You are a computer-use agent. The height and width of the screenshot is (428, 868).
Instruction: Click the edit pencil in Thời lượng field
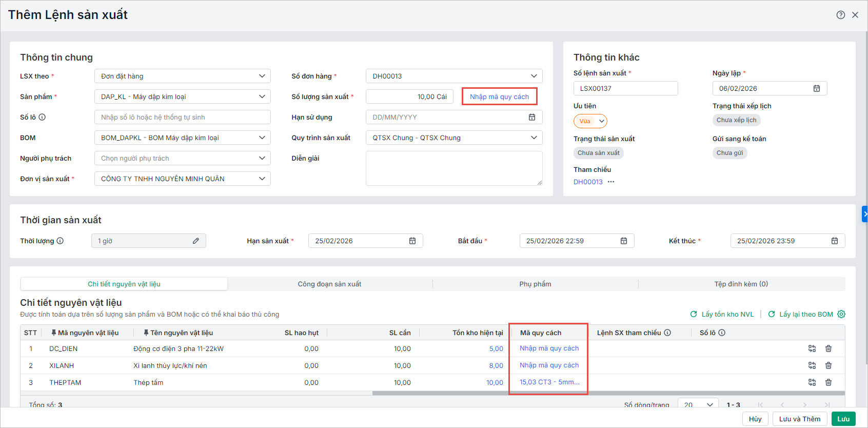(196, 241)
